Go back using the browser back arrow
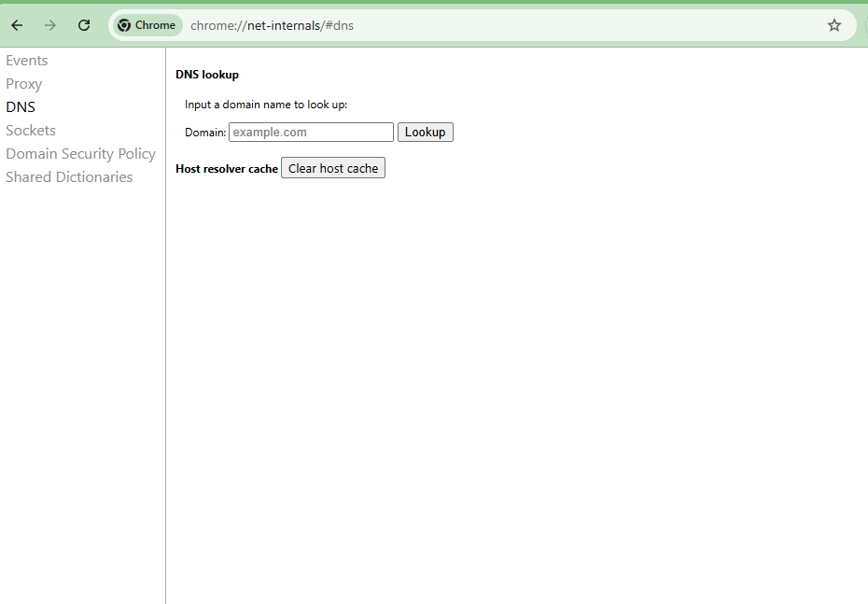This screenshot has height=604, width=868. 17,25
